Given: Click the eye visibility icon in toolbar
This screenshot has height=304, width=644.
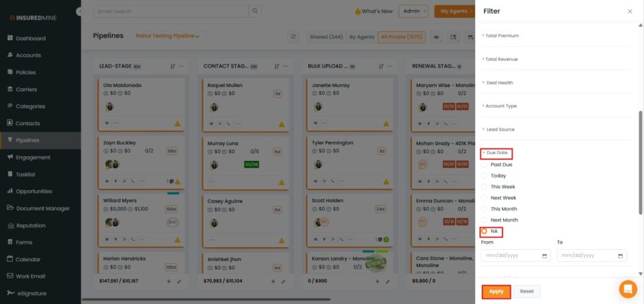Looking at the screenshot, I should (x=436, y=37).
